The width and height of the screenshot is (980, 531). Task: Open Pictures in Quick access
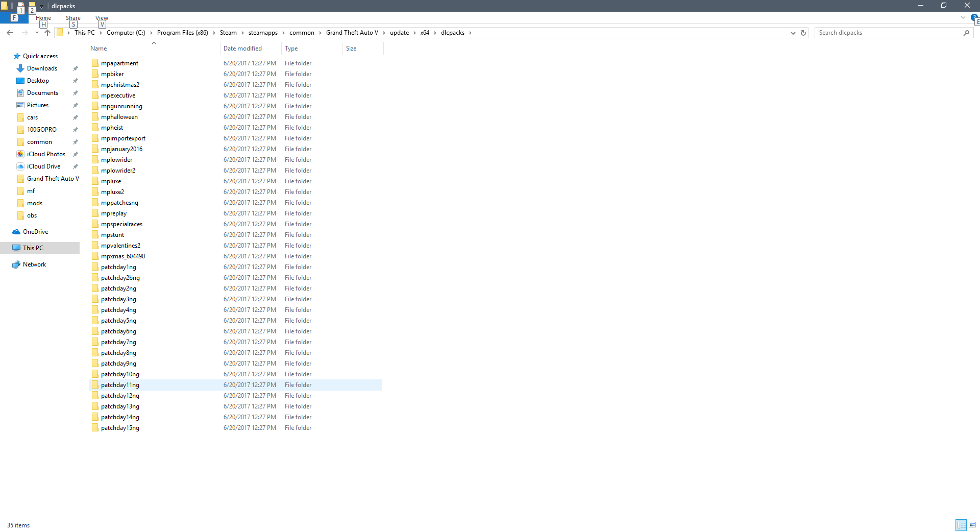coord(38,105)
